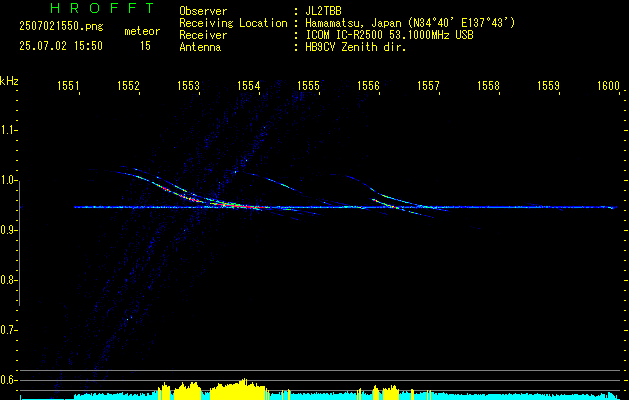Viewport: 629px width, 400px height.
Task: Click the kHz axis unit label
Action: coord(9,81)
